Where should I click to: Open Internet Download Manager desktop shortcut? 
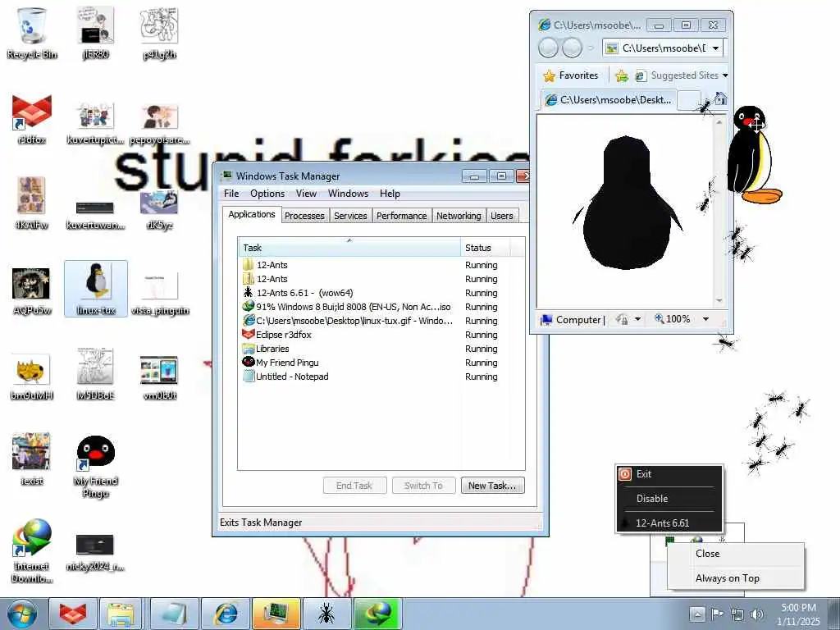32,550
